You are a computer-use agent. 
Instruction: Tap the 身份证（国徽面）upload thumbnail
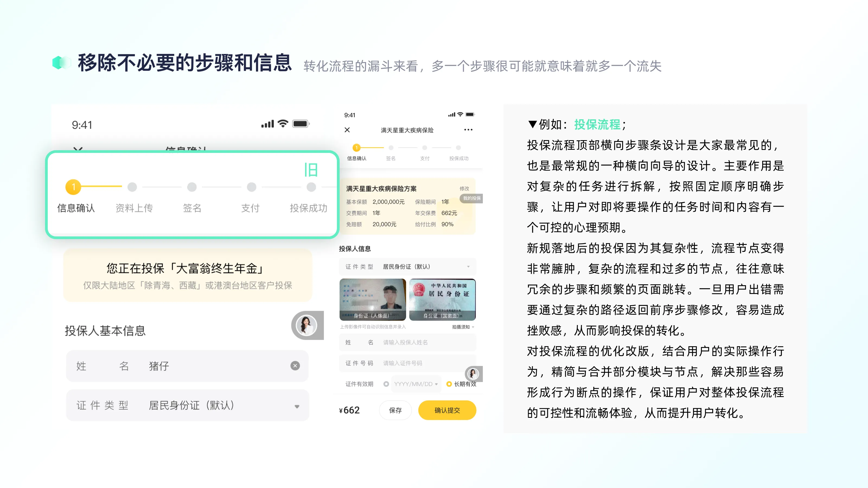442,299
